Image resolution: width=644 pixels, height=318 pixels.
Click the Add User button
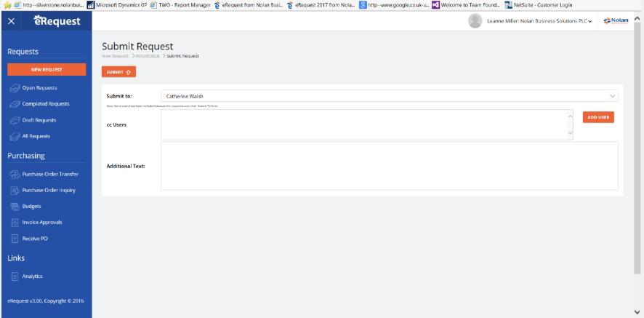pyautogui.click(x=597, y=117)
